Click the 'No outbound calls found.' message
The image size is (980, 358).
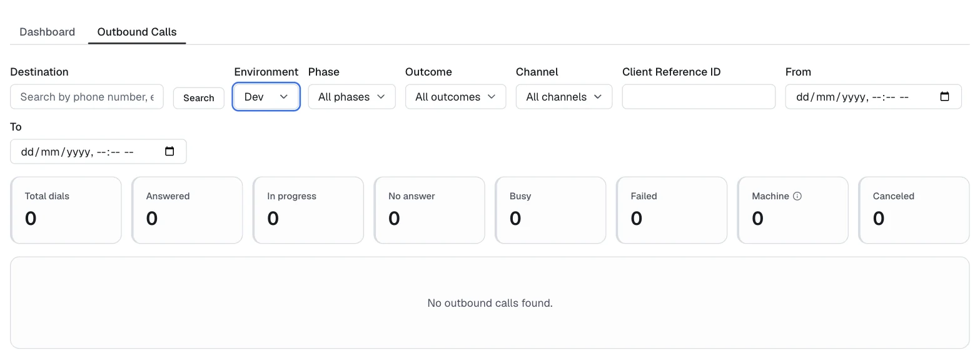[x=490, y=303]
